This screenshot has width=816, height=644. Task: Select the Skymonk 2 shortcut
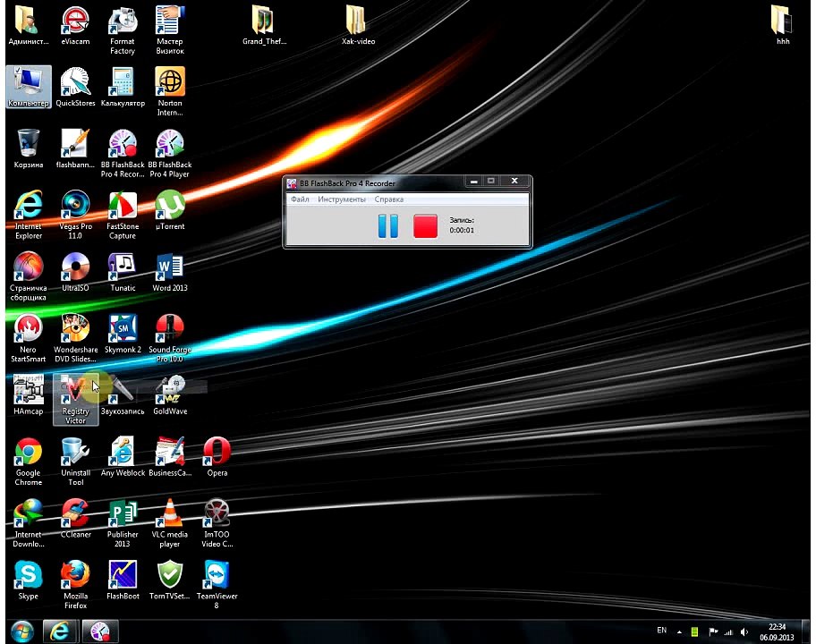tap(123, 334)
